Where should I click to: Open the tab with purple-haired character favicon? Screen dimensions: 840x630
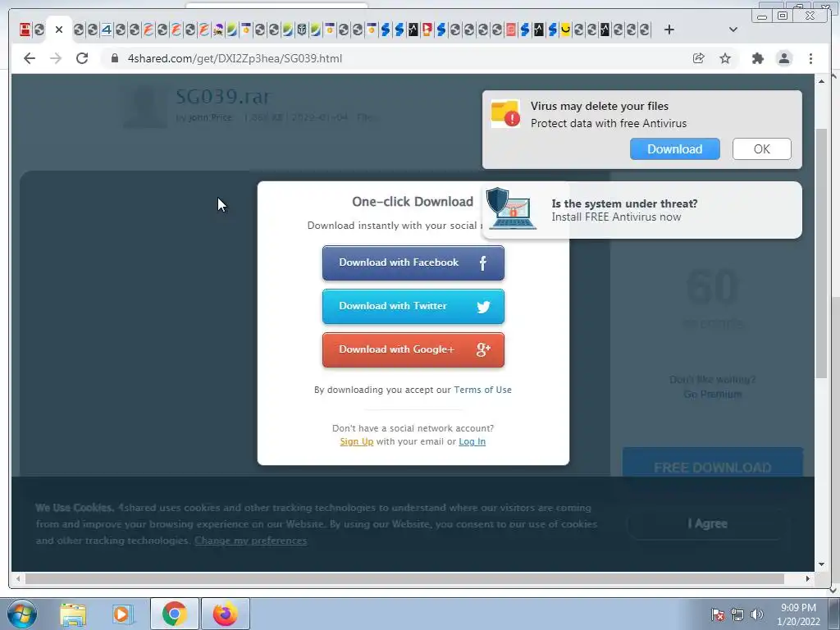point(218,30)
